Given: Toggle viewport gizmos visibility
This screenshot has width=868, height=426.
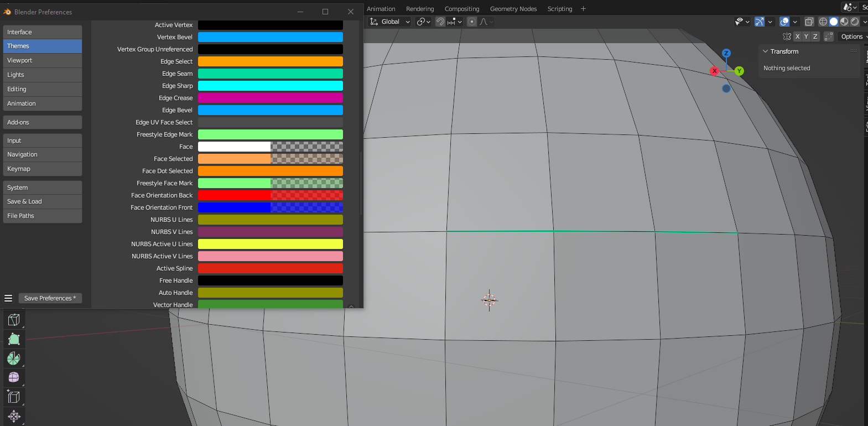Looking at the screenshot, I should point(760,22).
